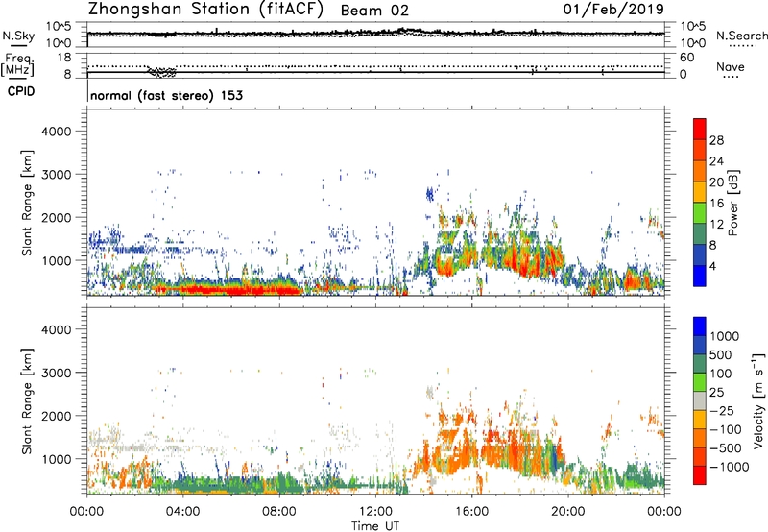The width and height of the screenshot is (768, 532).
Task: Select the 'Velocity [m s-1]' colorbar title
Action: pyautogui.click(x=758, y=400)
